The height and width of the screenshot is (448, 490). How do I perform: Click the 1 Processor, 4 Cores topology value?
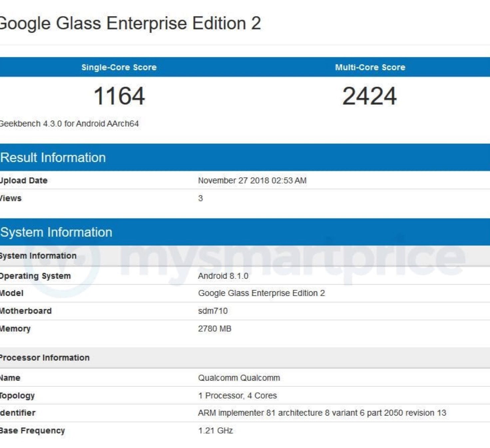237,396
